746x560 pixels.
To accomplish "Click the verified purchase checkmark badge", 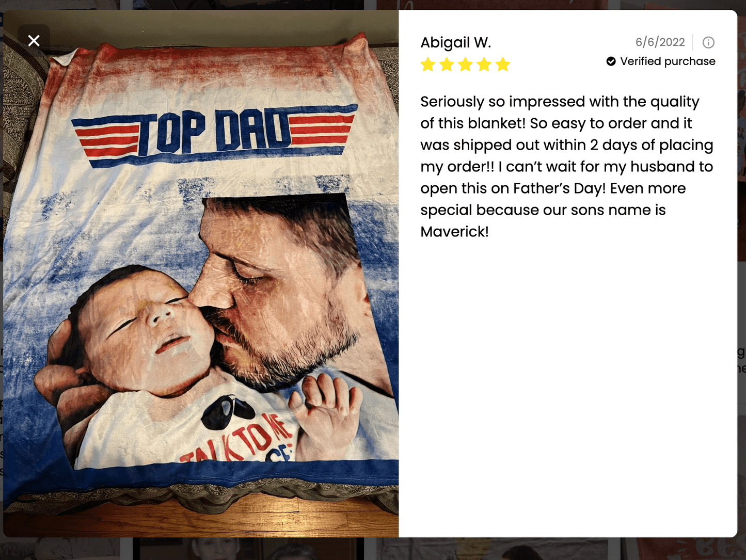I will pyautogui.click(x=611, y=61).
